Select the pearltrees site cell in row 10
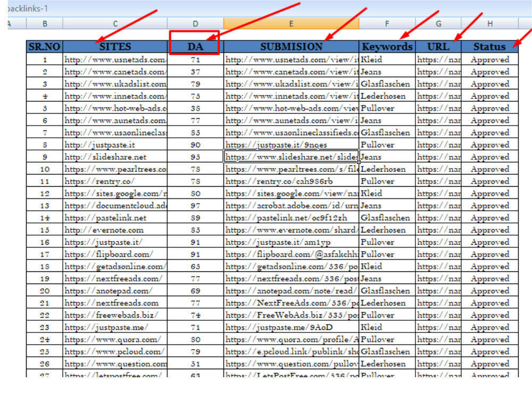The width and height of the screenshot is (532, 399). 115,169
